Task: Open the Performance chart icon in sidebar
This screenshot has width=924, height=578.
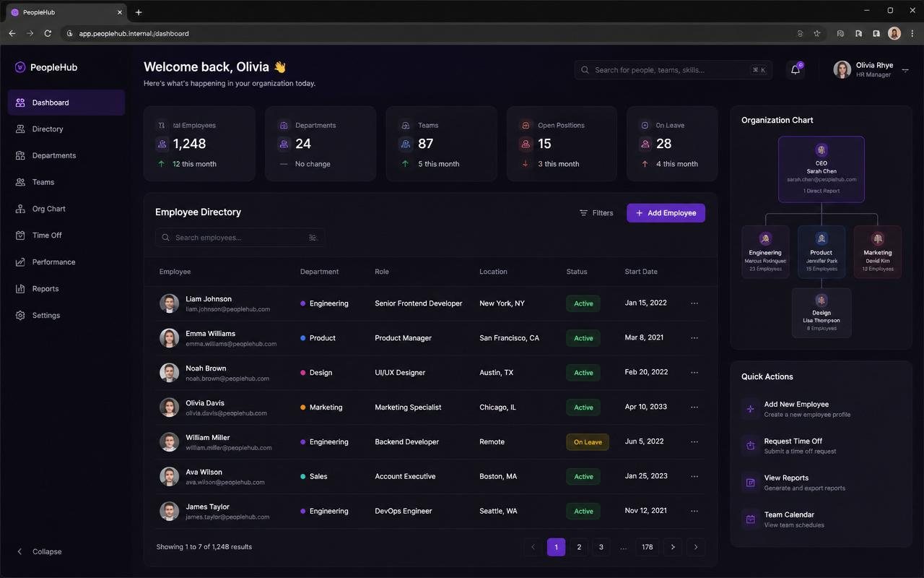Action: (20, 262)
